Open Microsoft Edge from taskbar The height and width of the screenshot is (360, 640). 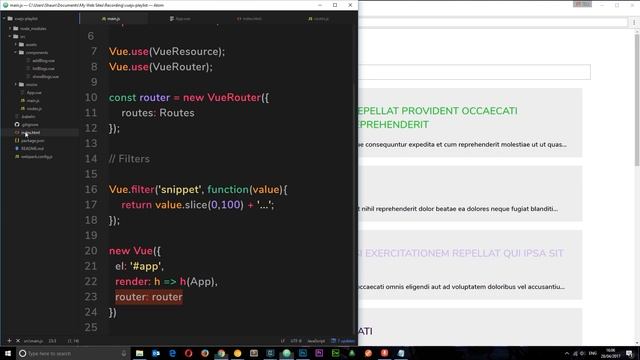click(172, 353)
